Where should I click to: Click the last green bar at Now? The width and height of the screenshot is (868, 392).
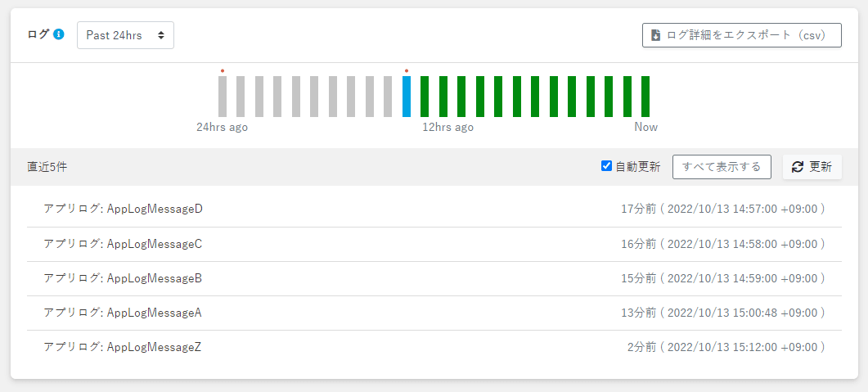point(645,97)
